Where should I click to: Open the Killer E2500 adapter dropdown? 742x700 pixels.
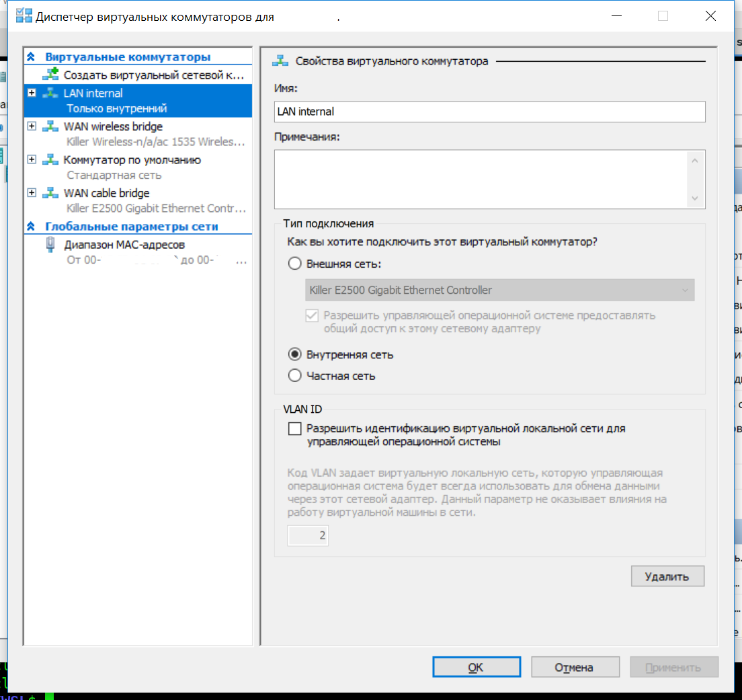pyautogui.click(x=500, y=290)
